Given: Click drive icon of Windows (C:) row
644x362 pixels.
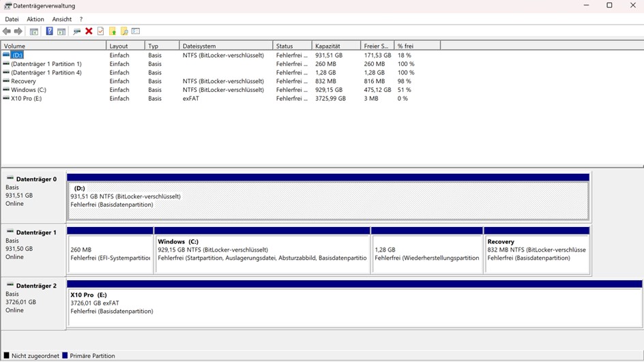Looking at the screenshot, I should tap(6, 89).
